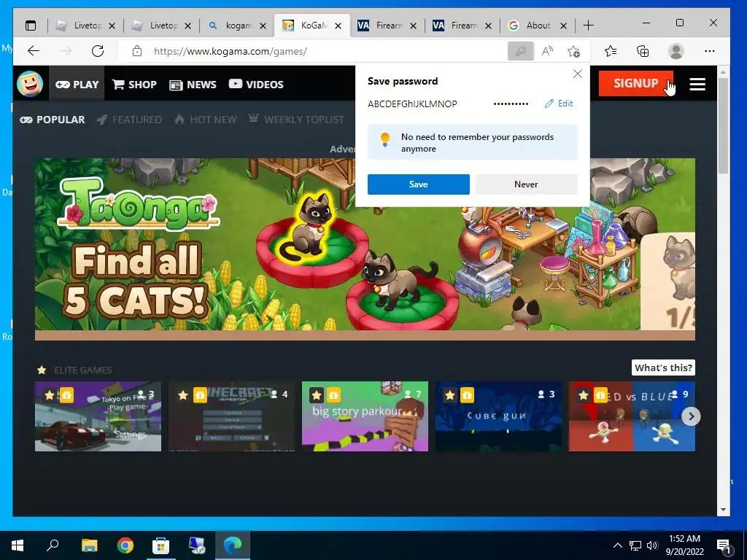
Task: Open Microsoft Store from taskbar
Action: (x=160, y=545)
